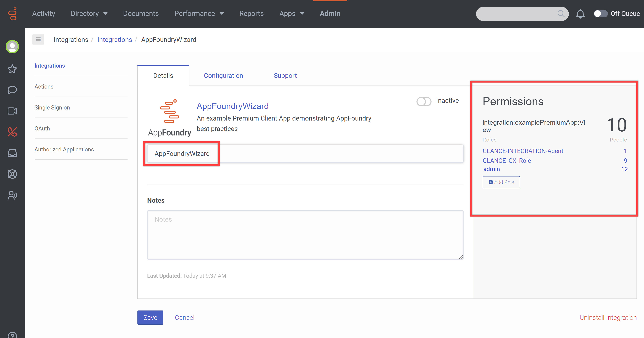Activate the Inactive integration toggle
The width and height of the screenshot is (644, 338).
(424, 101)
